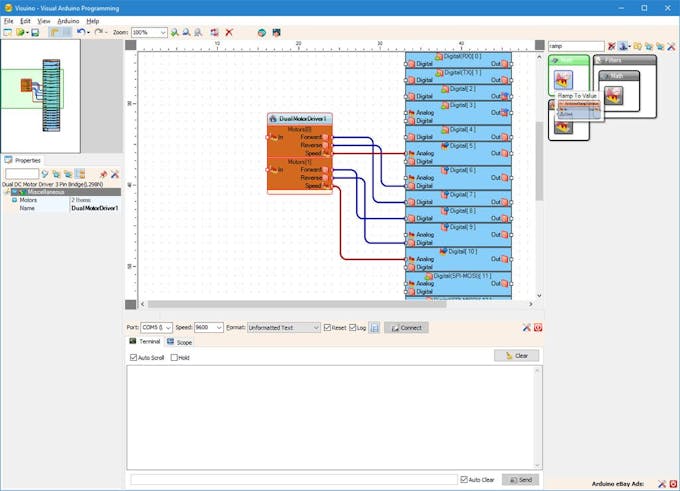
Task: Switch to the Terminal tab
Action: 145,342
